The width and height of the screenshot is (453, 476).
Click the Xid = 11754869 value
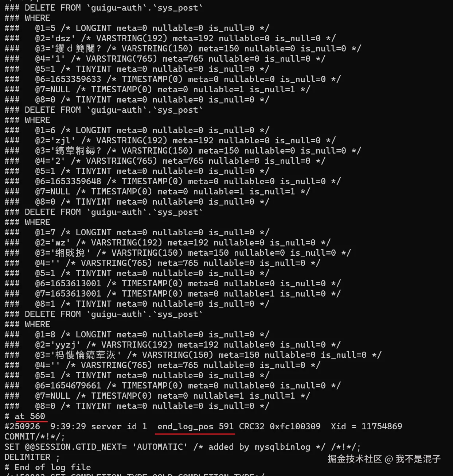[x=366, y=426]
